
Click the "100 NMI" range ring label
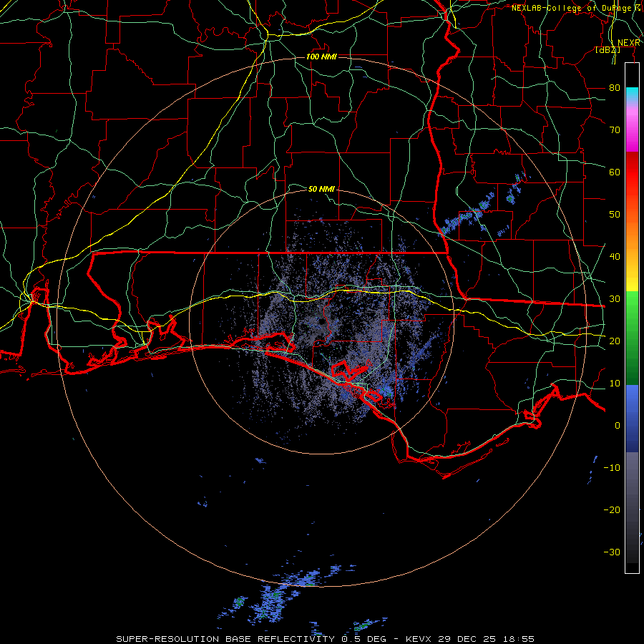[x=321, y=57]
